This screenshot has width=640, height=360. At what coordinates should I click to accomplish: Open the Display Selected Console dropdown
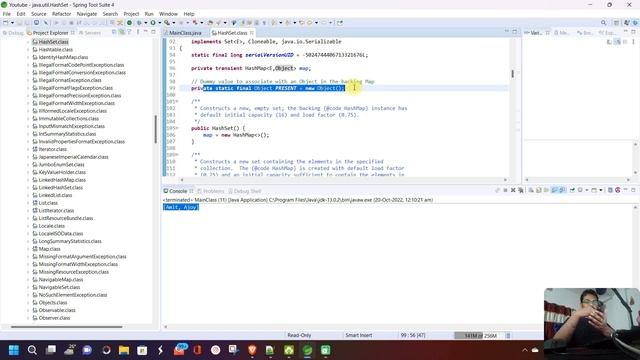coord(587,190)
